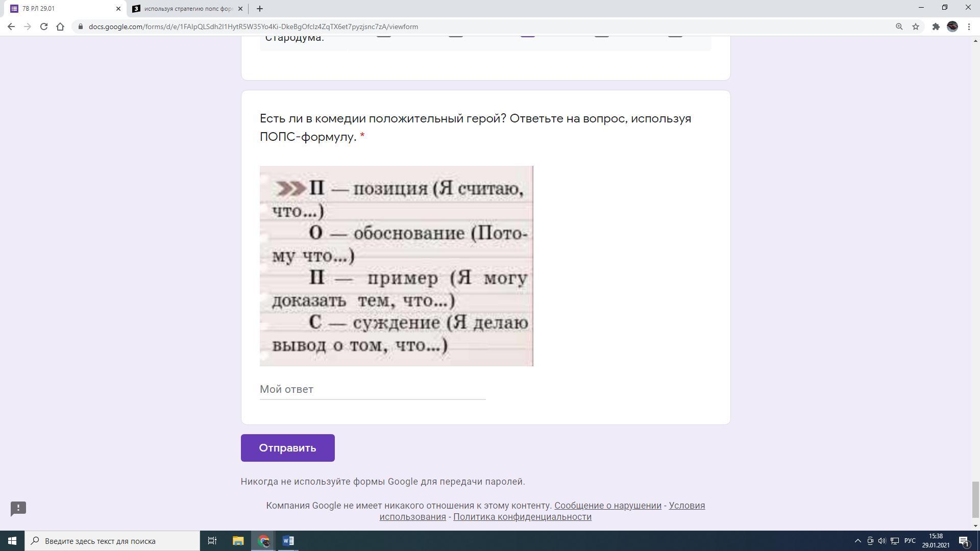Open the 'Сообщение о нарушении' link
980x551 pixels.
coord(607,506)
